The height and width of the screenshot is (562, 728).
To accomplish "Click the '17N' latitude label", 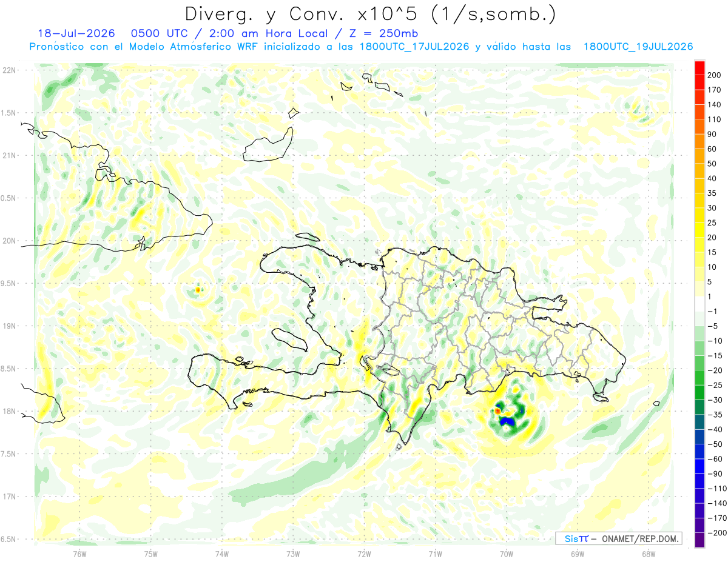I will pyautogui.click(x=9, y=497).
